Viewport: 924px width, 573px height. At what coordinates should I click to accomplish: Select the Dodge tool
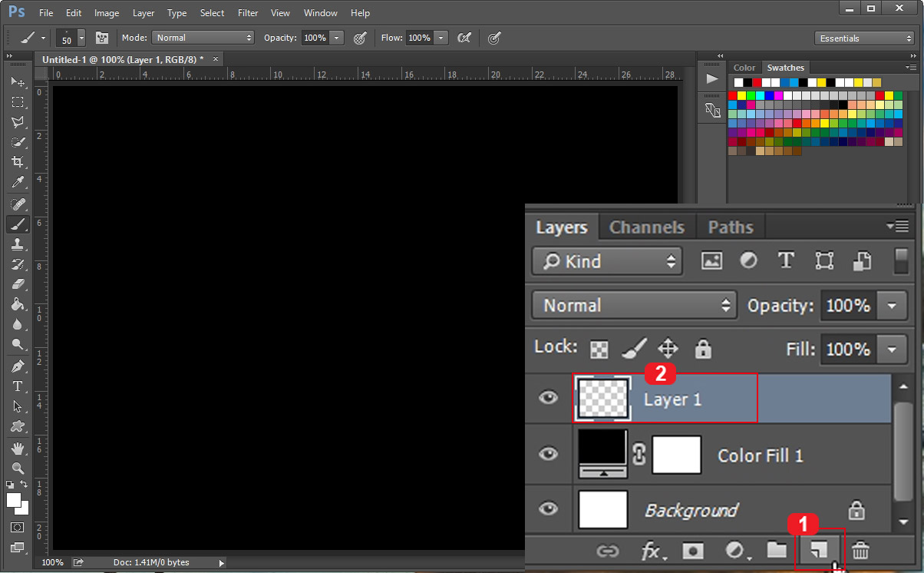pyautogui.click(x=18, y=344)
